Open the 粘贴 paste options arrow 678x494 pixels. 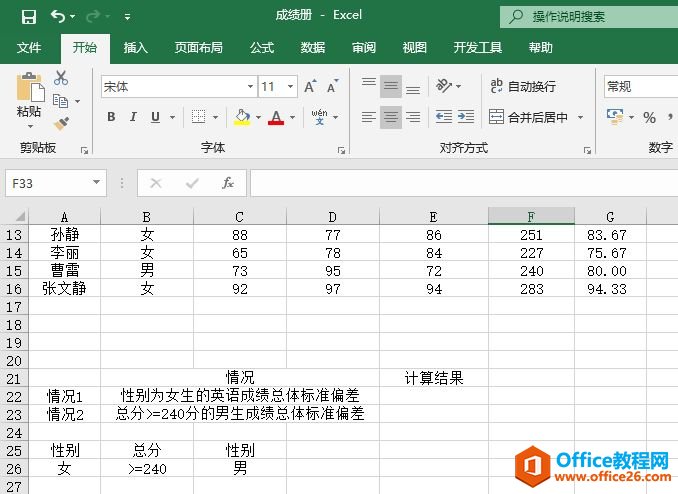(x=30, y=127)
